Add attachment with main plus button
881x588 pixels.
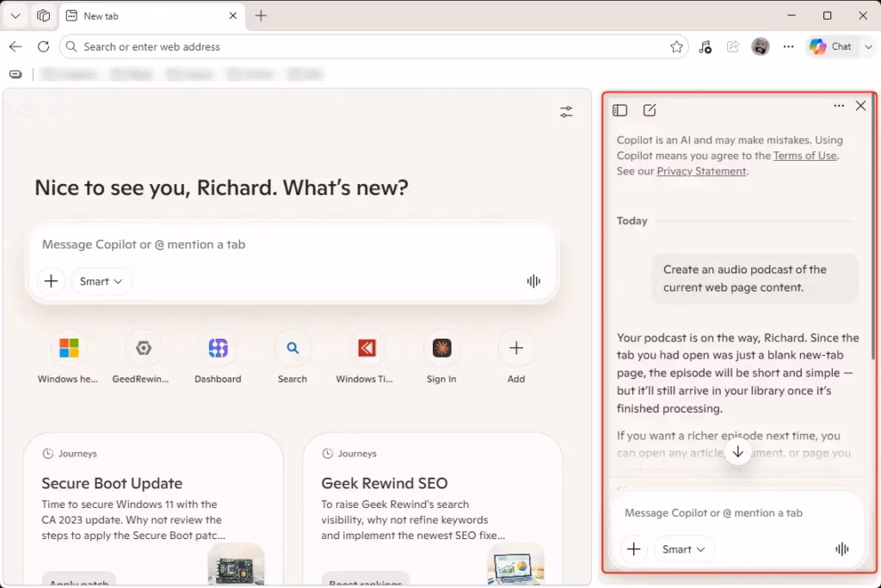click(51, 281)
